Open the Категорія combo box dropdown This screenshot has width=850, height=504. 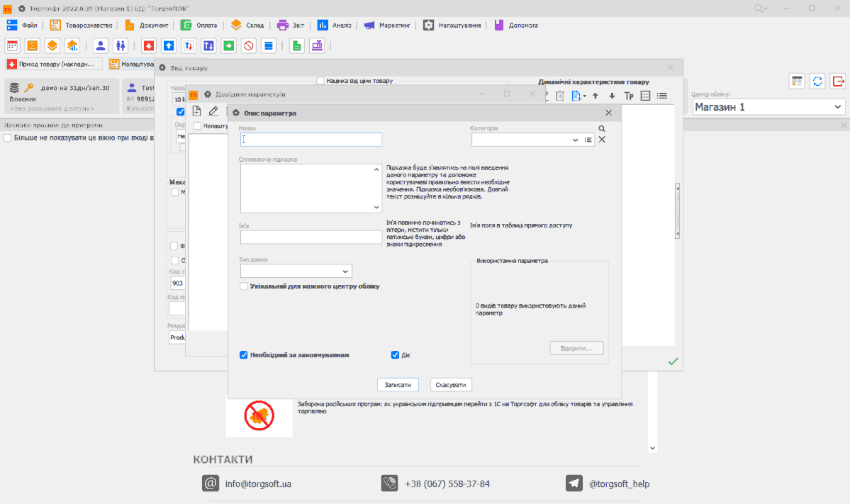click(x=576, y=140)
